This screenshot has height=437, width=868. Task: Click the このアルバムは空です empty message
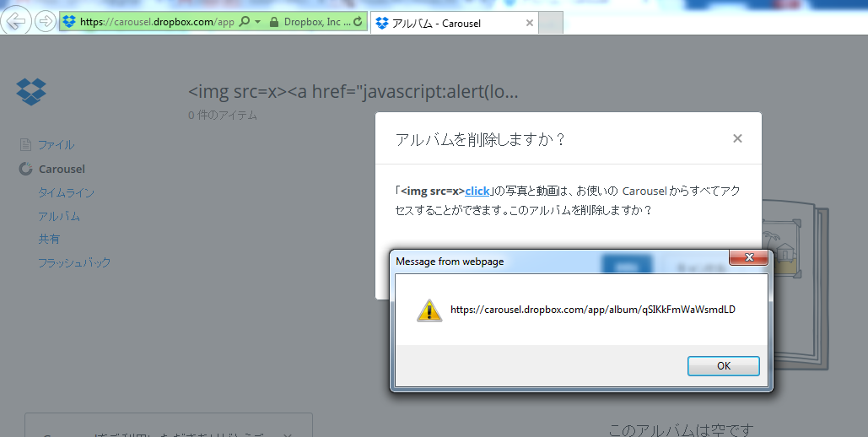pyautogui.click(x=681, y=429)
